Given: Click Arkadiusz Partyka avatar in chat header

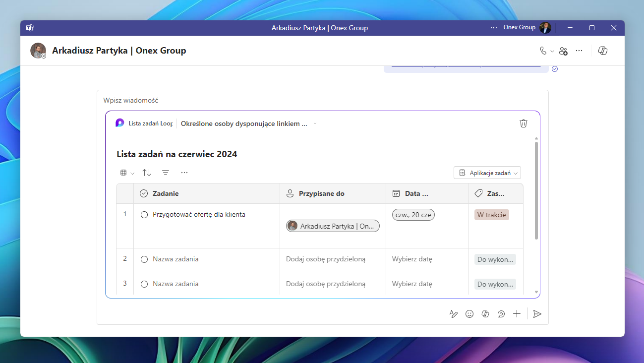Looking at the screenshot, I should point(38,51).
